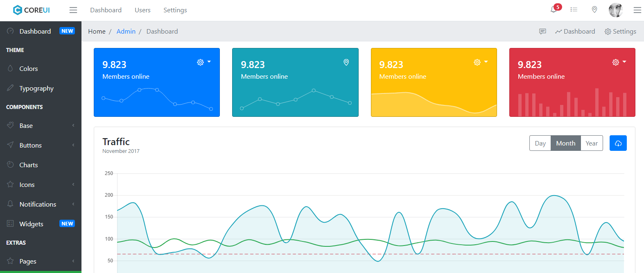Select the Day traffic range option
644x273 pixels.
[540, 143]
